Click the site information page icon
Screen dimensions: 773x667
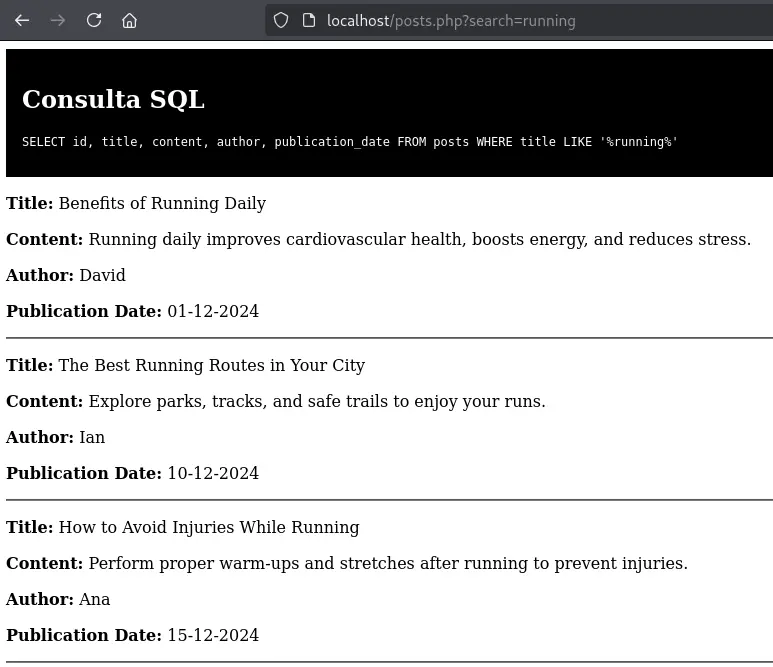pyautogui.click(x=308, y=20)
